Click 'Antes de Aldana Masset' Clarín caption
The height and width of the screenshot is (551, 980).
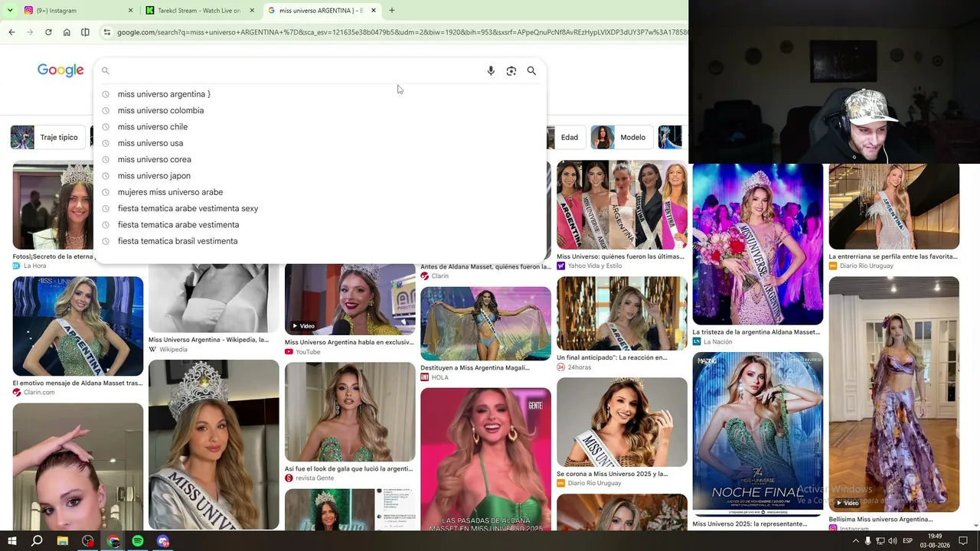click(485, 266)
